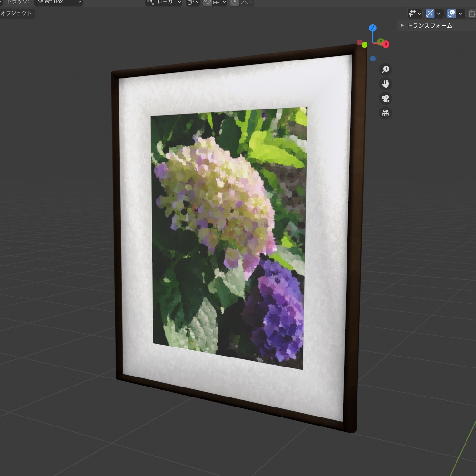This screenshot has height=476, width=476.
Task: Click the X axis on the navigation gizmo
Action: (x=385, y=44)
